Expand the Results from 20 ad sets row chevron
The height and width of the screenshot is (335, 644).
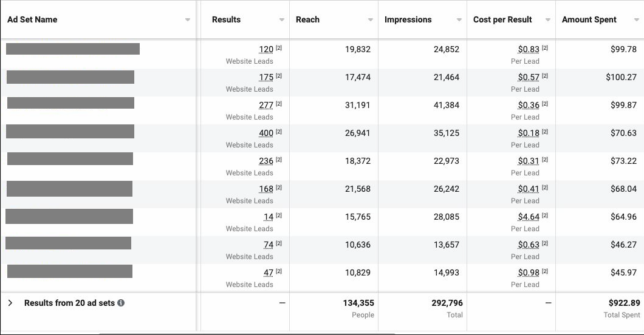tap(10, 303)
